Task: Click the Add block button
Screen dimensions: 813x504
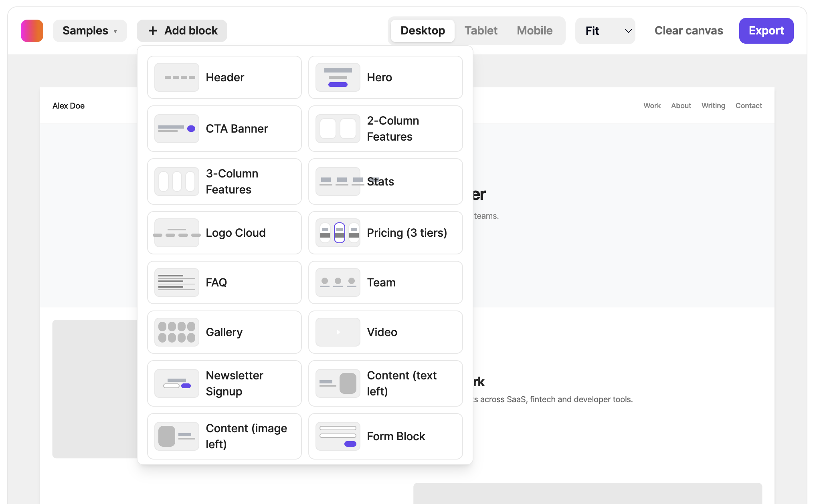Action: pyautogui.click(x=182, y=31)
